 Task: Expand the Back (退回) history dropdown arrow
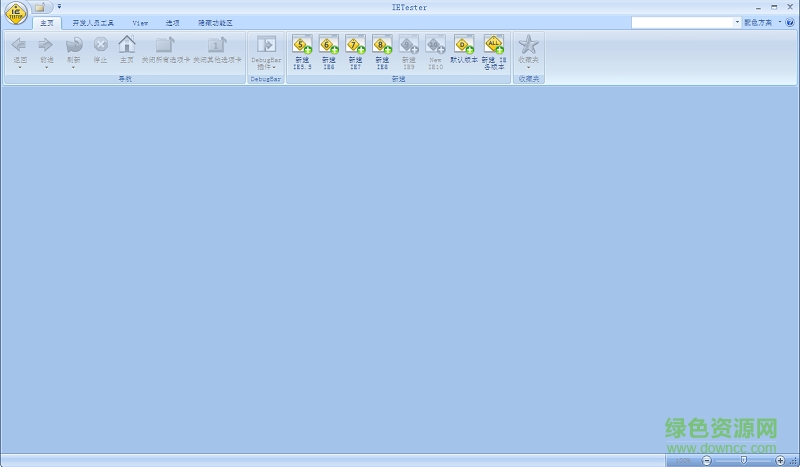pyautogui.click(x=19, y=67)
